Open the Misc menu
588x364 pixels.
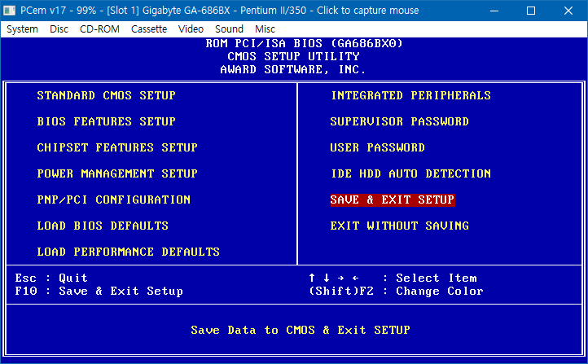(265, 29)
